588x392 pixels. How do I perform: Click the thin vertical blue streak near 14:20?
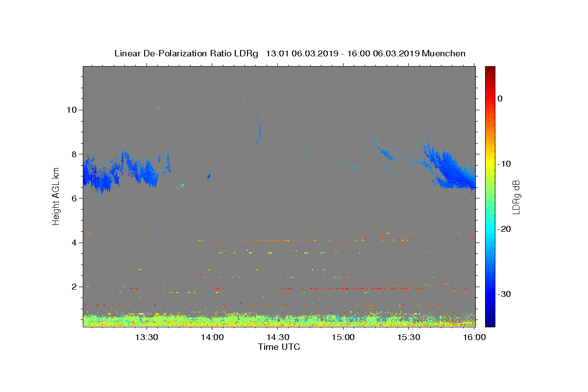coord(258,129)
